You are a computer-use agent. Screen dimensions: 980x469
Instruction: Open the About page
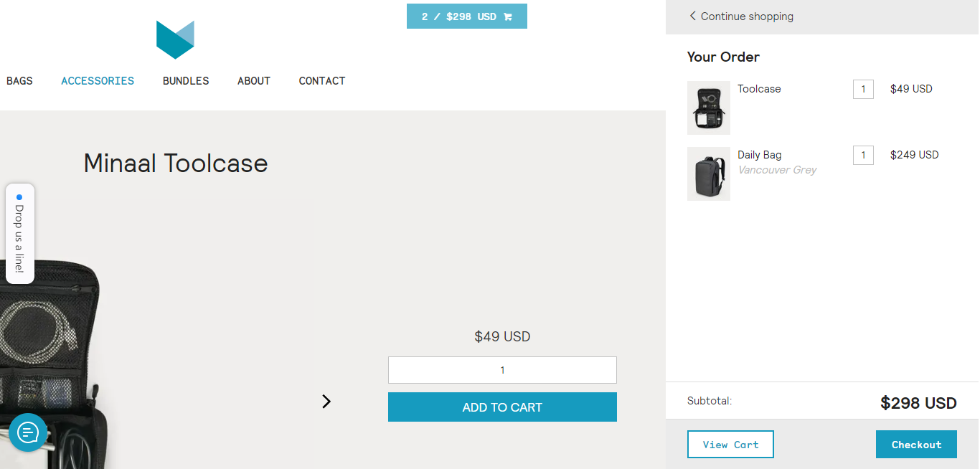pos(254,81)
